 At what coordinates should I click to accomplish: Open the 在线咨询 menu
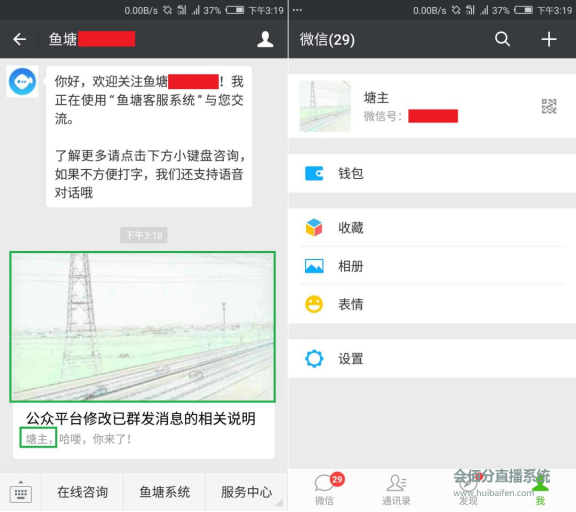(x=83, y=492)
